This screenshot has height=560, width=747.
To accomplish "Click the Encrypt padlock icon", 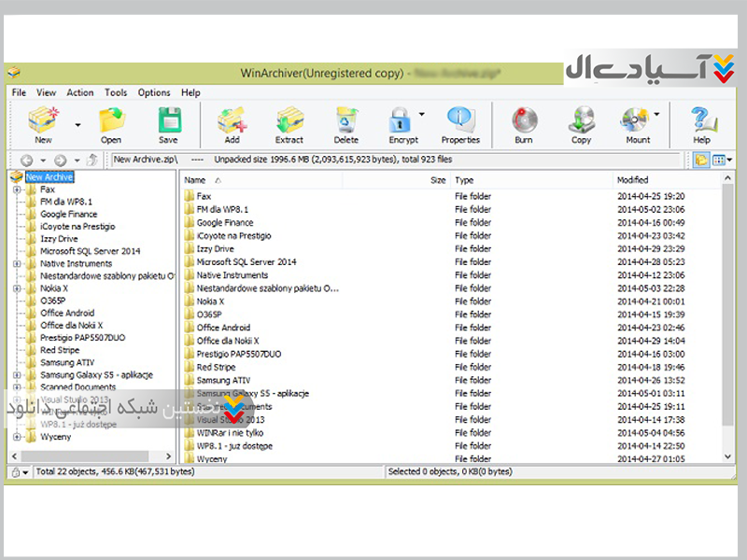I will (x=402, y=121).
